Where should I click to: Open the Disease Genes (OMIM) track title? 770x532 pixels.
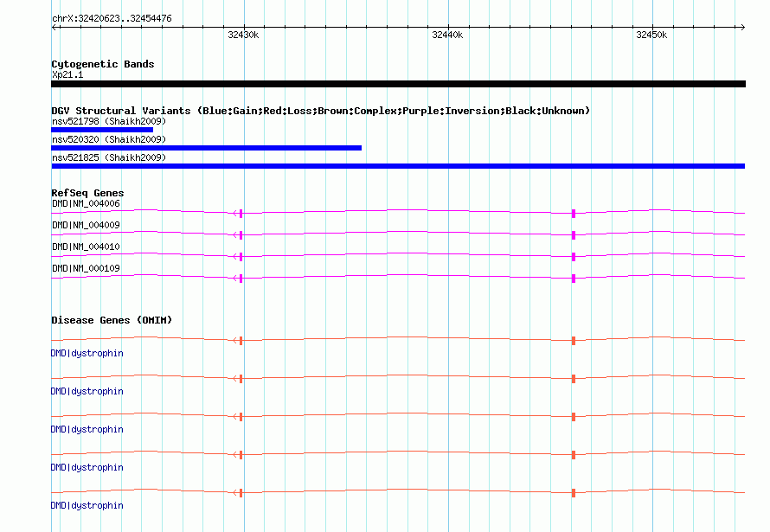(x=112, y=320)
